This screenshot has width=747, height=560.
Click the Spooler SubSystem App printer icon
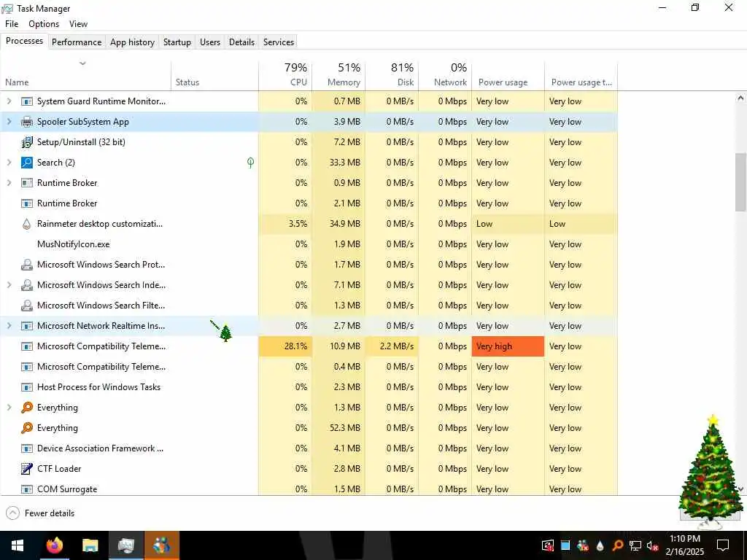pos(27,122)
